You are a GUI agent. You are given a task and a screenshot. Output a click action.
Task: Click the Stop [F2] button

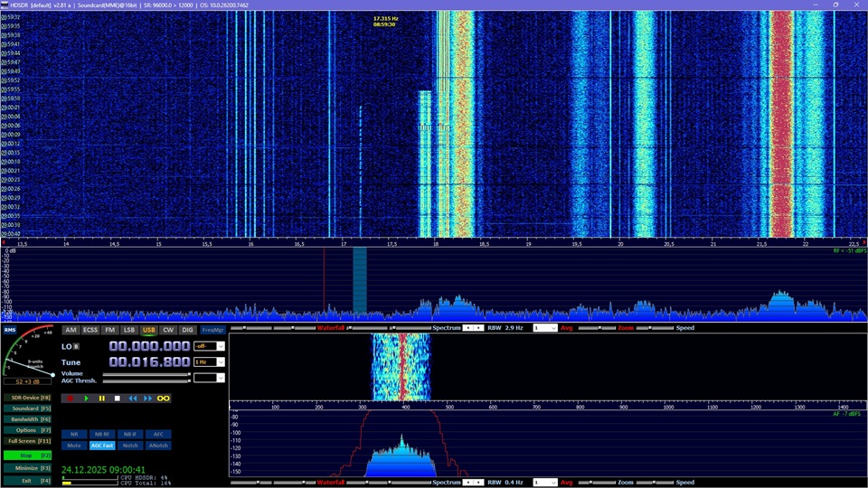[27, 455]
